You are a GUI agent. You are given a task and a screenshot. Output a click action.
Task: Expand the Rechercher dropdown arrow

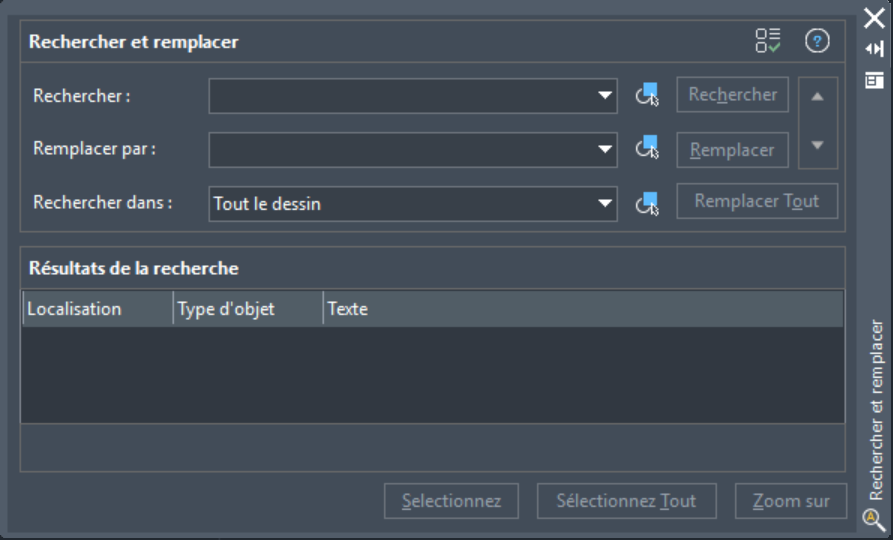605,96
